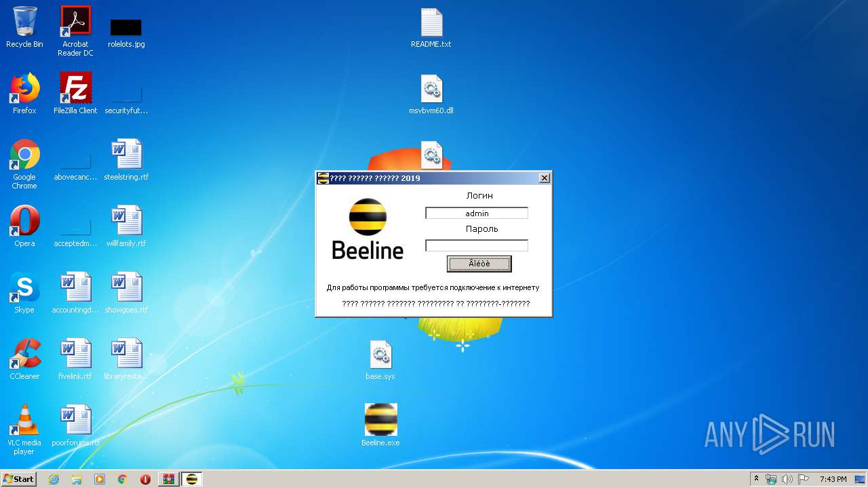Screen dimensions: 868x488
Task: Launch VLC media player shortcut
Action: 24,430
